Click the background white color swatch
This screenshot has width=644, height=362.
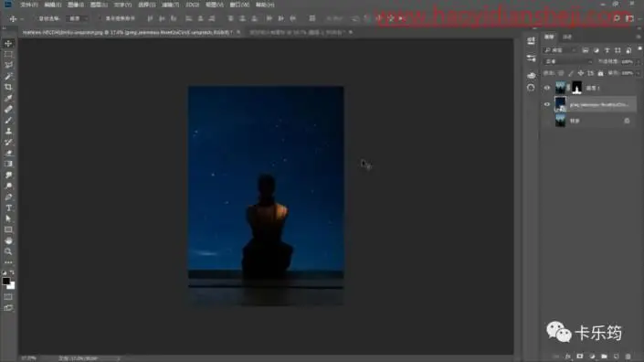tap(12, 286)
